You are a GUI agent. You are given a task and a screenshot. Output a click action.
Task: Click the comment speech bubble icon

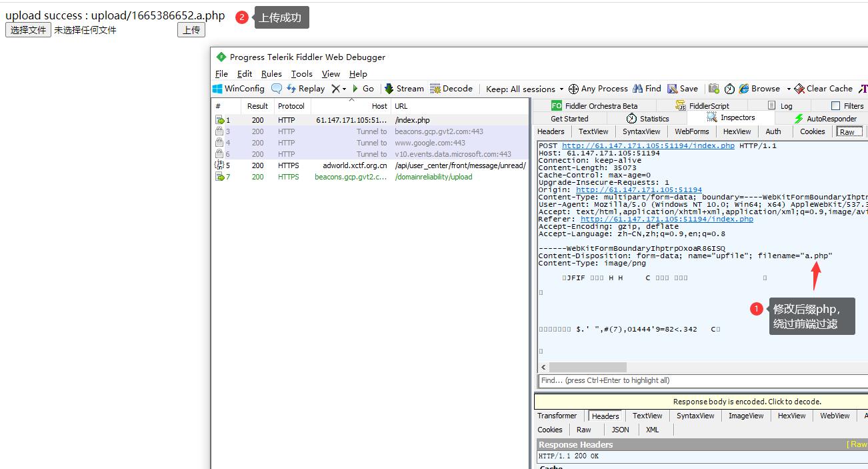point(277,89)
